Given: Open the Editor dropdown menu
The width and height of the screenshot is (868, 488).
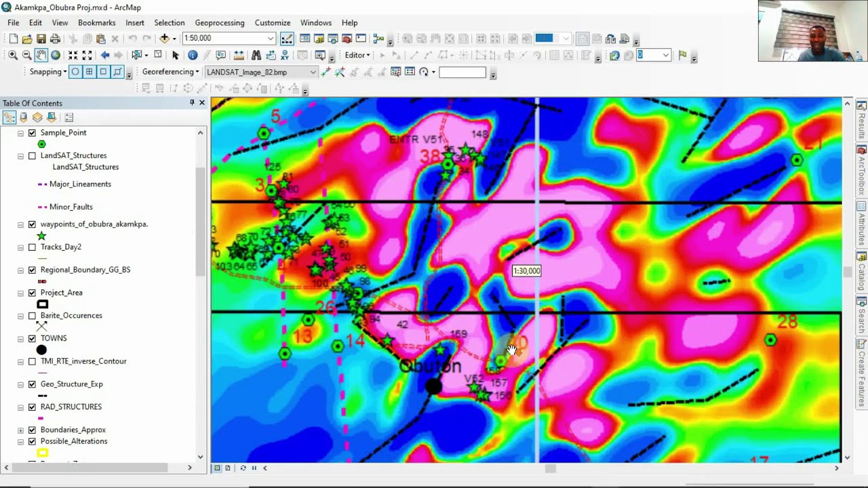Looking at the screenshot, I should tap(357, 55).
